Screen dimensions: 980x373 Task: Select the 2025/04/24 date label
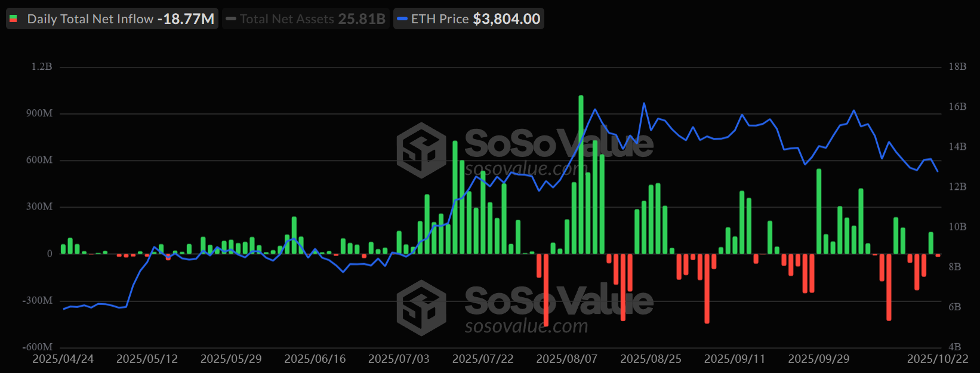pos(63,359)
